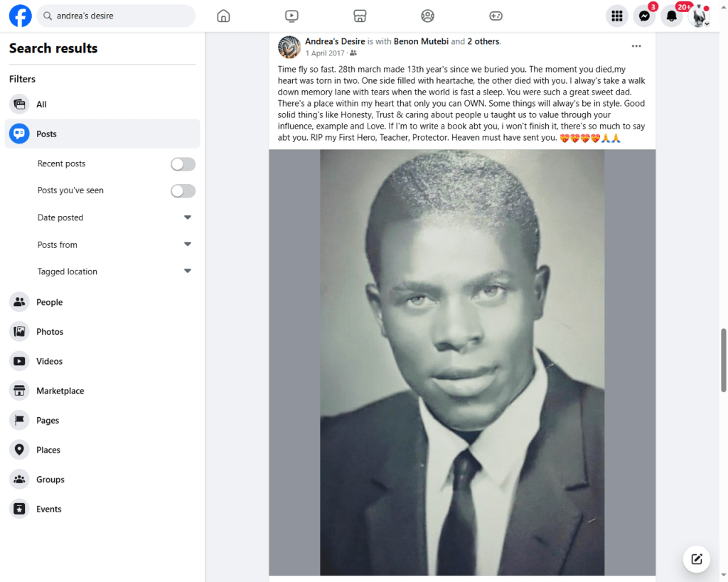Open the Gaming icon in top bar
The height and width of the screenshot is (582, 728).
(496, 16)
